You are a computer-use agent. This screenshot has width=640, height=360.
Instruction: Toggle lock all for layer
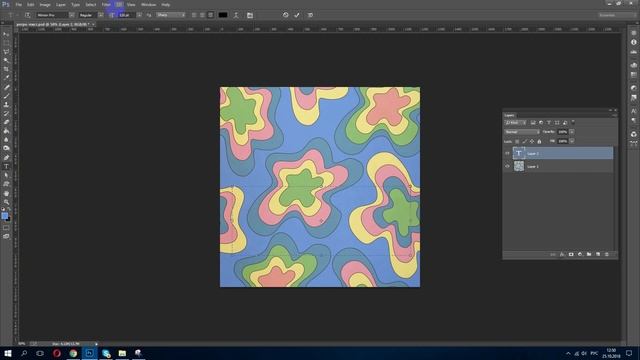click(539, 142)
